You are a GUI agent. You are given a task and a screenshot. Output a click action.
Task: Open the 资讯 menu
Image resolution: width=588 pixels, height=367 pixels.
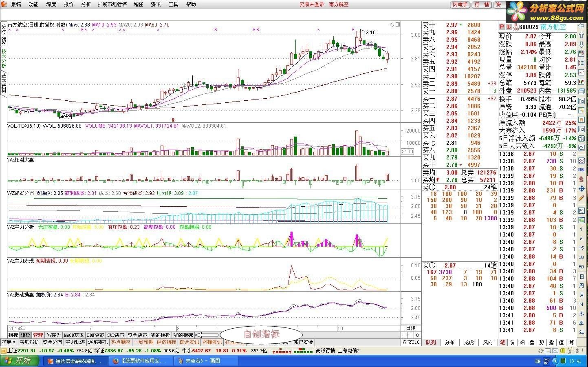coord(156,4)
